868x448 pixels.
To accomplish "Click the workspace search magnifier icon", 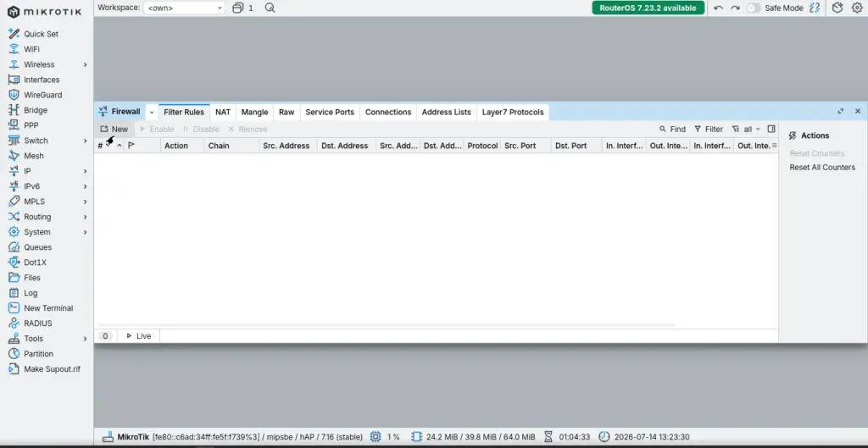I will (x=270, y=8).
